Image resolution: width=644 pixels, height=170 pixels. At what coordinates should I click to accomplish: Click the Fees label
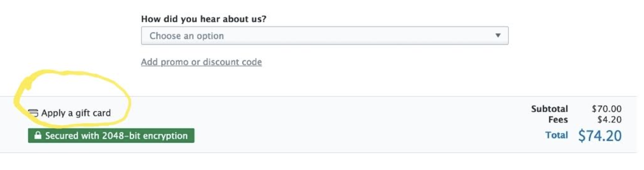coord(558,120)
